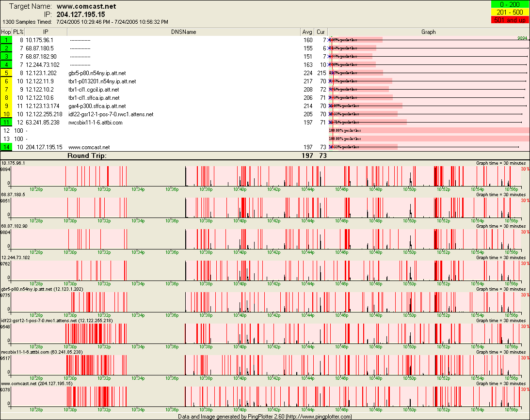
Task: Click www.comcast.net in the hop 14 row
Action: pos(89,147)
